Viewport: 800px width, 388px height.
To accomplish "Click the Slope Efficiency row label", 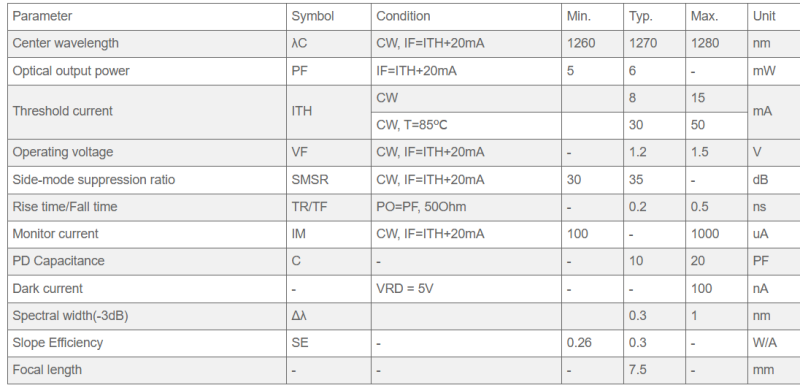I will 147,343.
